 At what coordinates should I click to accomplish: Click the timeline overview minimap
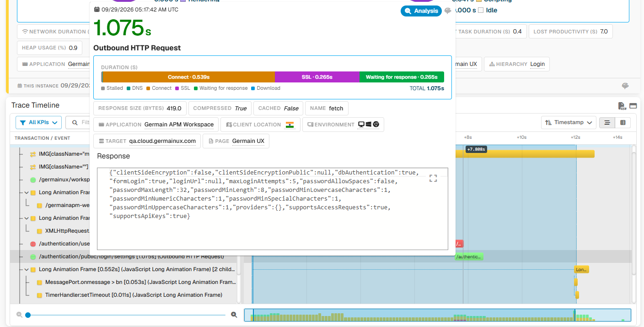[x=437, y=315]
